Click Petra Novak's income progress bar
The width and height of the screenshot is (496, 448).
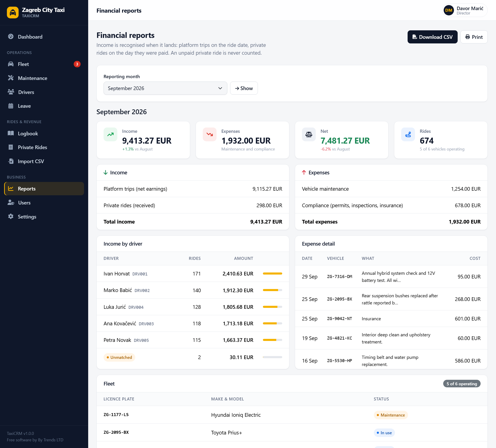(272, 340)
